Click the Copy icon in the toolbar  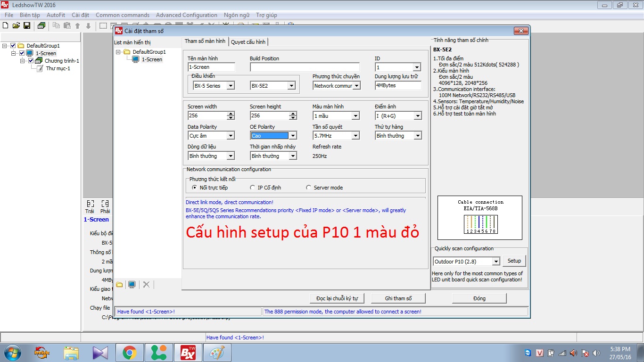tap(56, 25)
